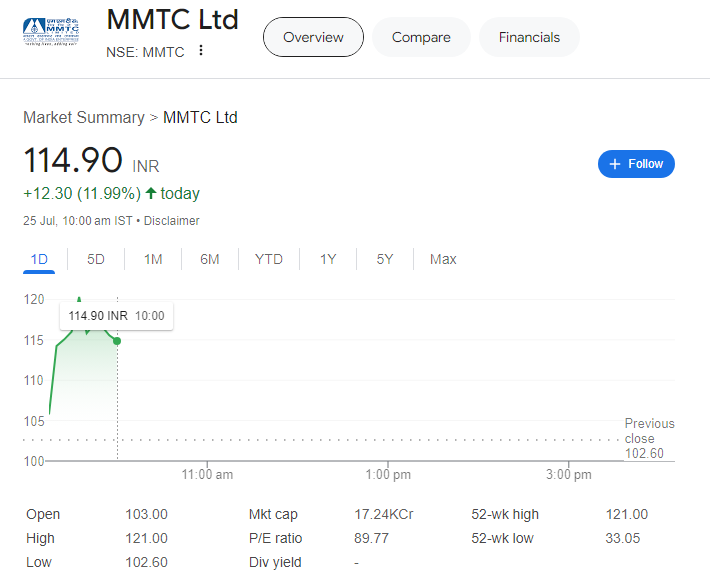Click the 1:00 pm axis label
The height and width of the screenshot is (583, 710).
pyautogui.click(x=388, y=475)
